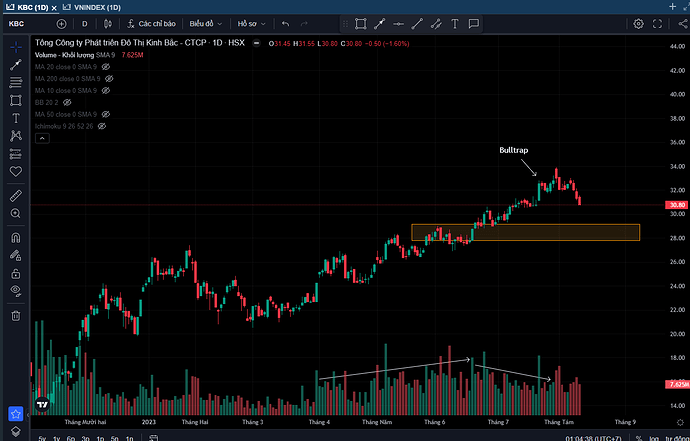The width and height of the screenshot is (690, 441).
Task: Collapse the indicator legend chevron
Action: [x=42, y=138]
